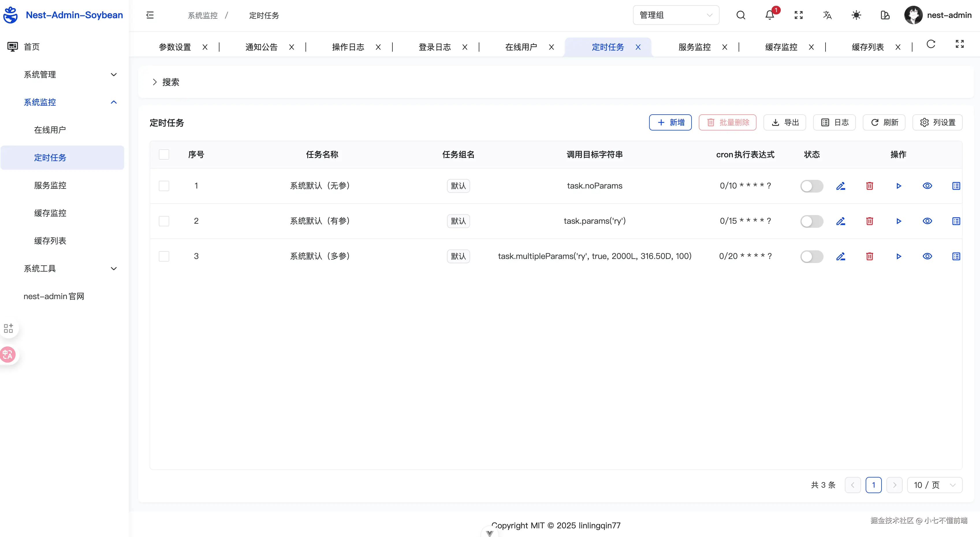Viewport: 980px width, 537px height.
Task: Click the 导出 export button
Action: 785,122
